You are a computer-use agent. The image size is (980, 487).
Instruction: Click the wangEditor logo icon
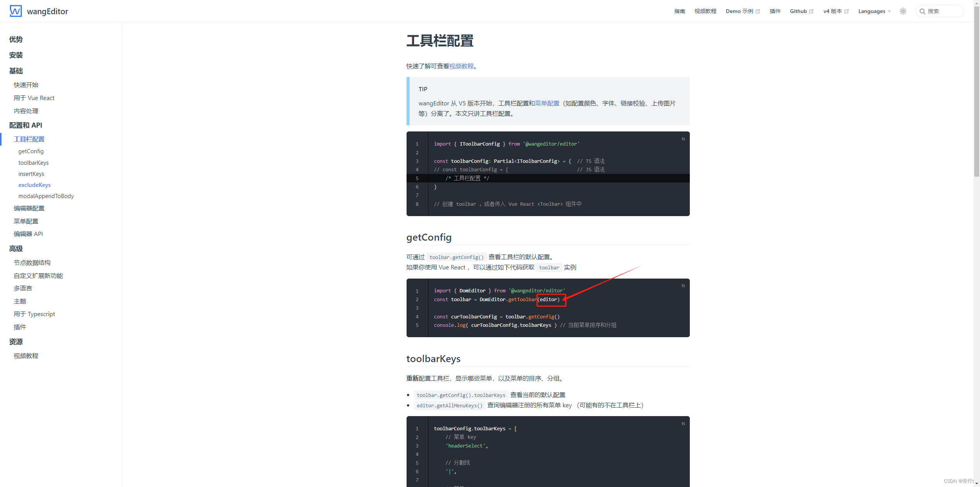(16, 11)
